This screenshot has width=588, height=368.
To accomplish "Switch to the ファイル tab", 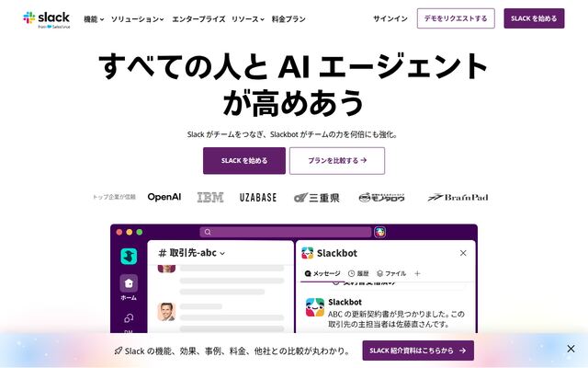I will (391, 273).
